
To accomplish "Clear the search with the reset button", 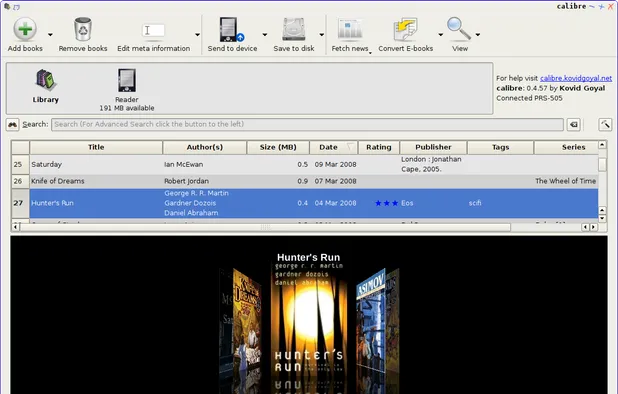I will (x=574, y=125).
